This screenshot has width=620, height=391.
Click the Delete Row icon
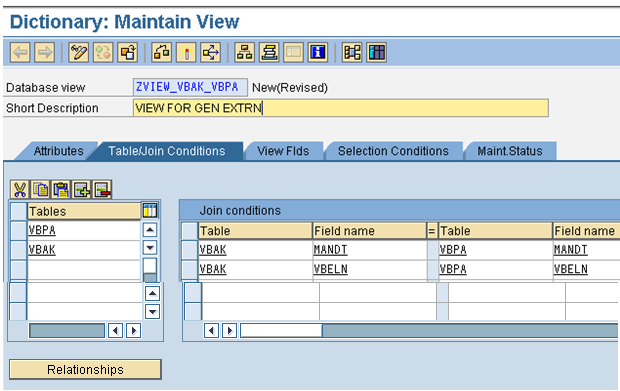tap(102, 189)
